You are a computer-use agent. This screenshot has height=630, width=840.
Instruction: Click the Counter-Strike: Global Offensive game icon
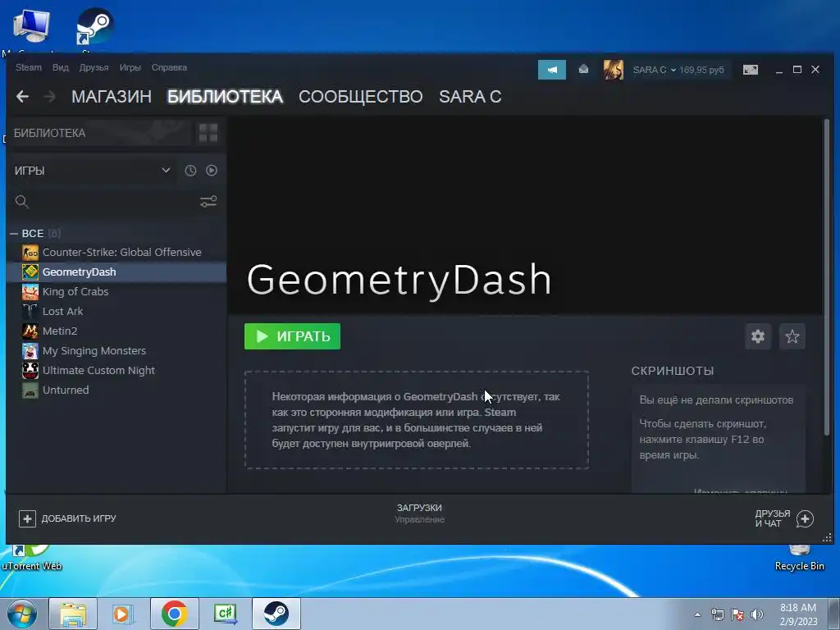pos(30,252)
